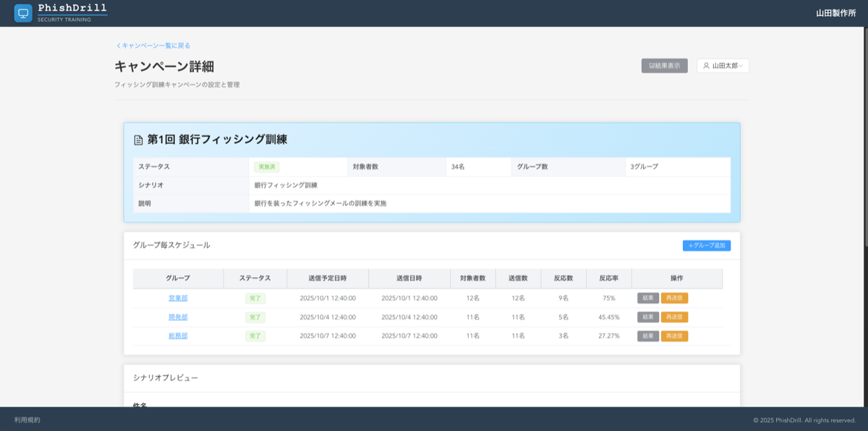Open the 山田太郎 account dropdown
This screenshot has height=431, width=868.
723,65
